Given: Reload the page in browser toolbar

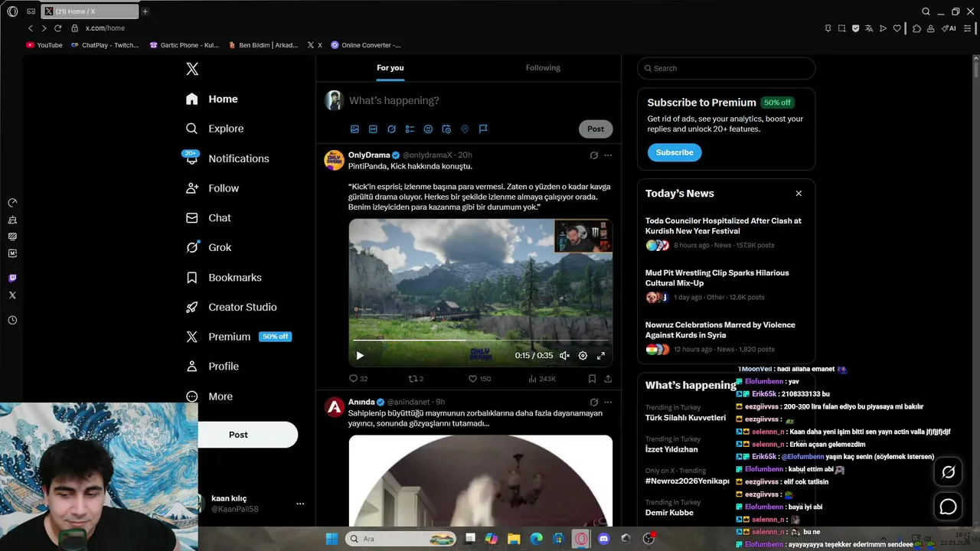Looking at the screenshot, I should tap(57, 28).
